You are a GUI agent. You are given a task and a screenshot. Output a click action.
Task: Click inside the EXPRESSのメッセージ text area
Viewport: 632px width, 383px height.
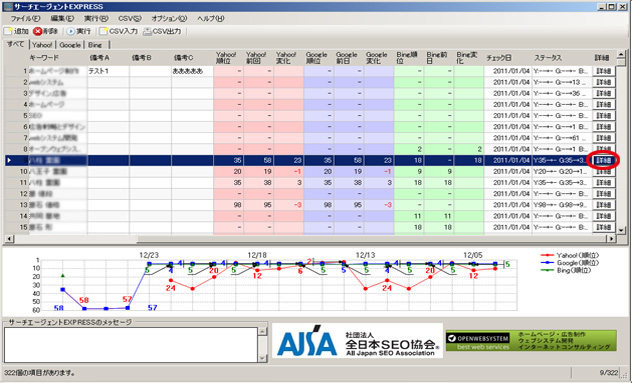point(131,345)
